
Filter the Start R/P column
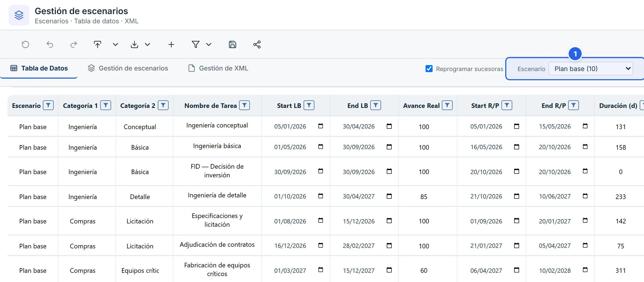click(x=507, y=105)
